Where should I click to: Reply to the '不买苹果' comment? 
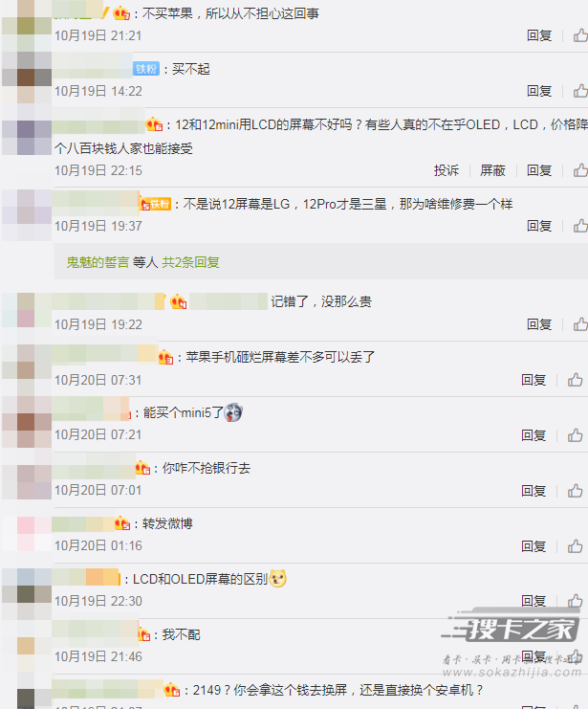(x=539, y=35)
